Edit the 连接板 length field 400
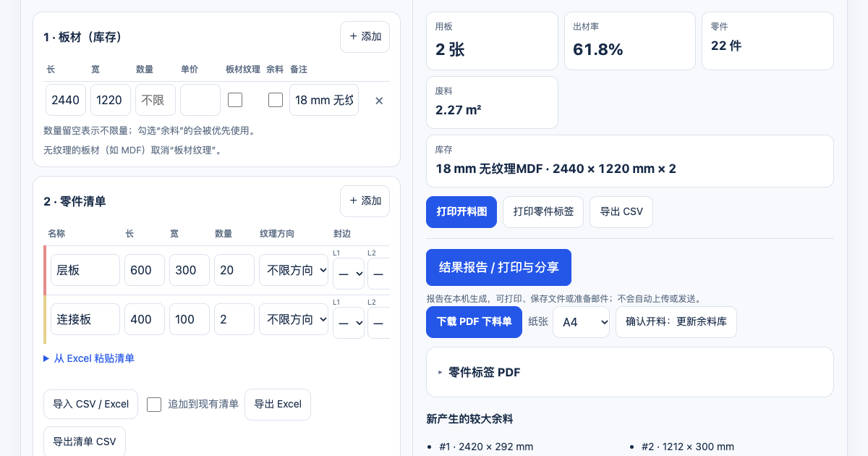The image size is (868, 456). (145, 319)
